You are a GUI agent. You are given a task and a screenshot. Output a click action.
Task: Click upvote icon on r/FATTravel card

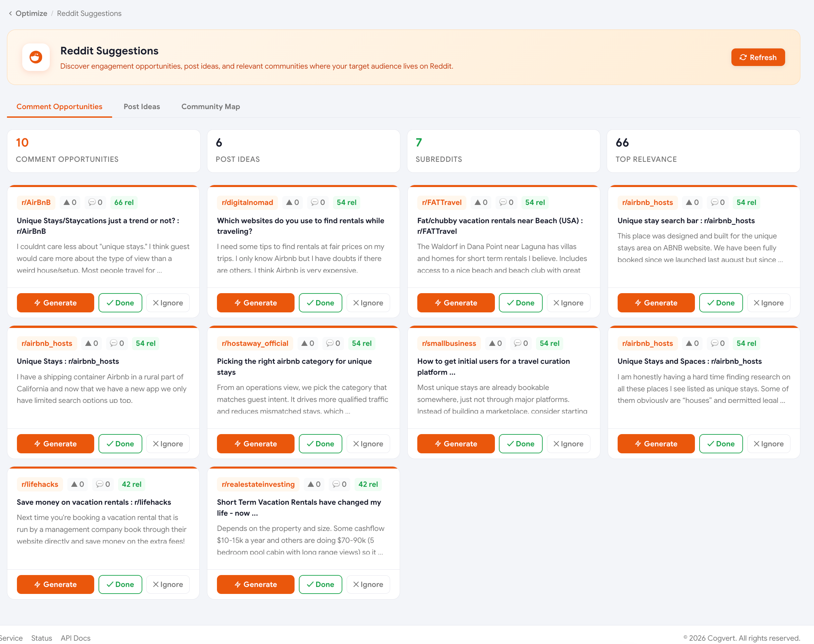[478, 202]
